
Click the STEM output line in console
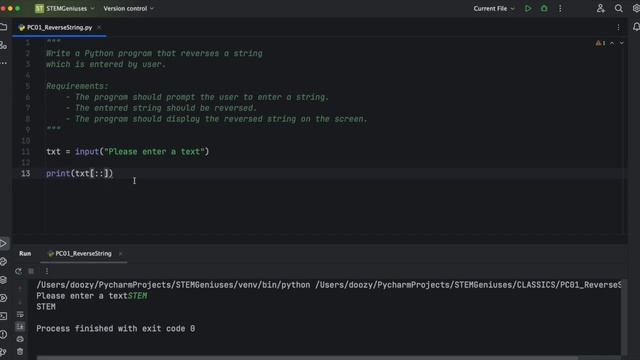pyautogui.click(x=46, y=307)
